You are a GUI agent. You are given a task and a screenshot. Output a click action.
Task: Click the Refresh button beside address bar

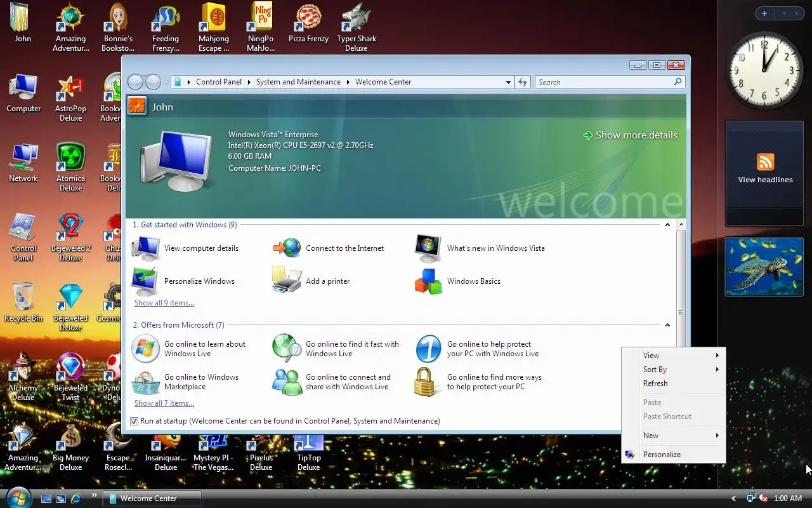(523, 82)
